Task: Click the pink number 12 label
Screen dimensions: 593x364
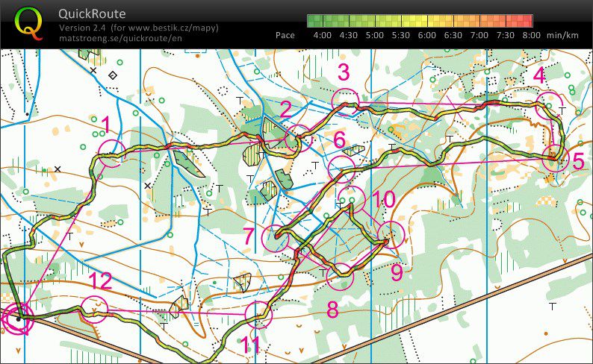Action: click(x=101, y=281)
